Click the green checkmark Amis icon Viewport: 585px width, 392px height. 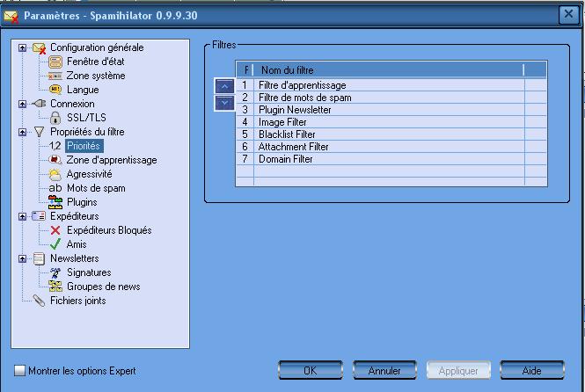click(x=55, y=244)
